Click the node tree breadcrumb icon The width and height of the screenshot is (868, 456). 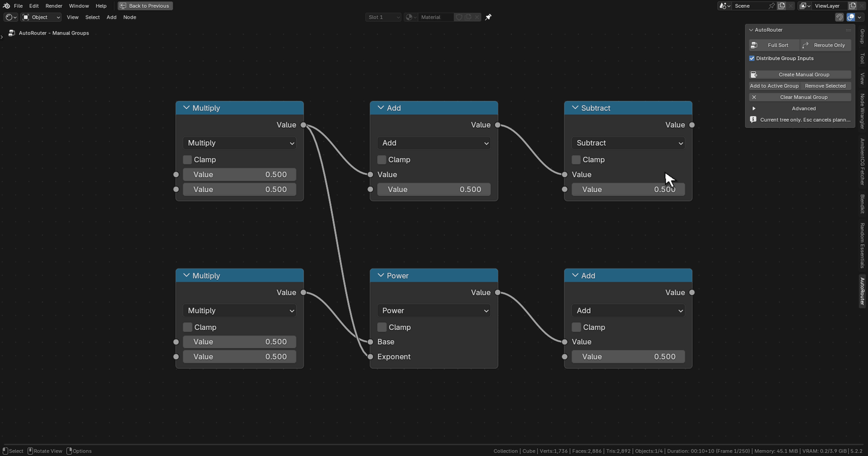[11, 33]
